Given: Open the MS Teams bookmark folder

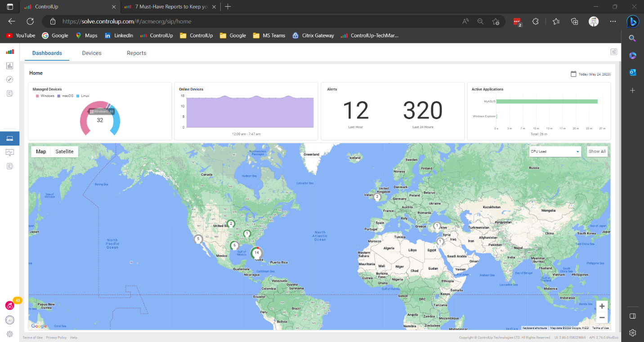Looking at the screenshot, I should [269, 36].
